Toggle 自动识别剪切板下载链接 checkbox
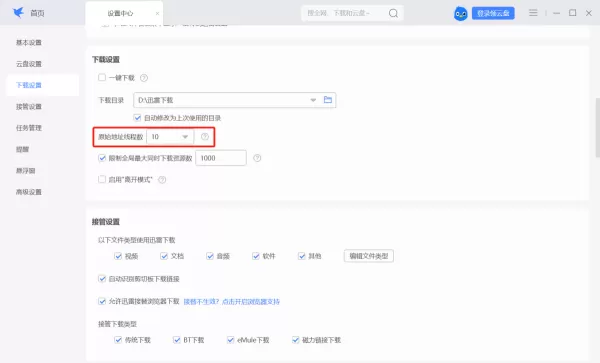600x363 pixels. click(x=102, y=278)
